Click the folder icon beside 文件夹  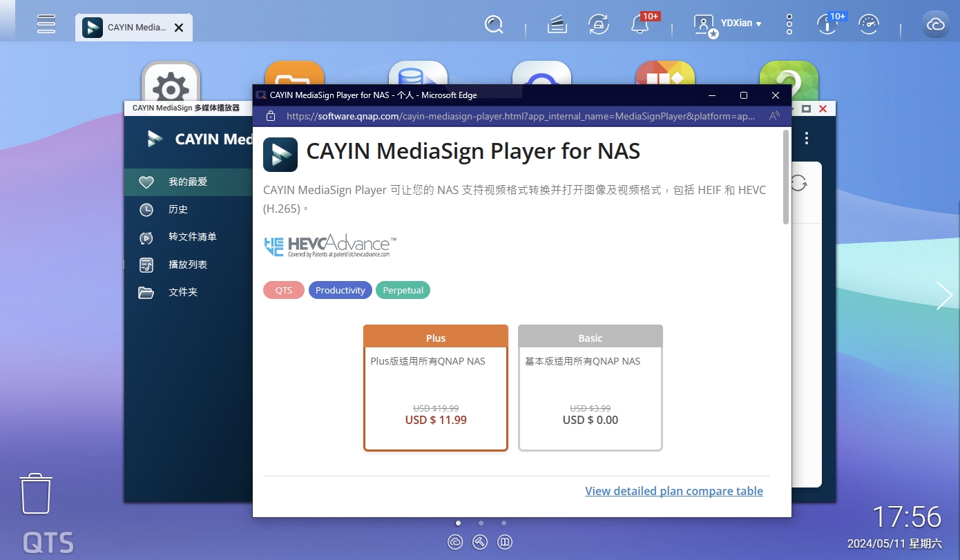[x=146, y=293]
